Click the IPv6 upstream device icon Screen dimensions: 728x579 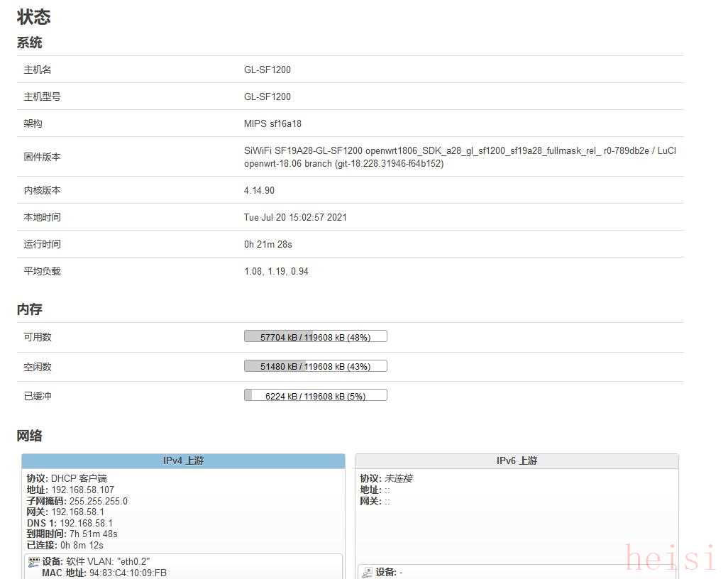click(x=367, y=573)
